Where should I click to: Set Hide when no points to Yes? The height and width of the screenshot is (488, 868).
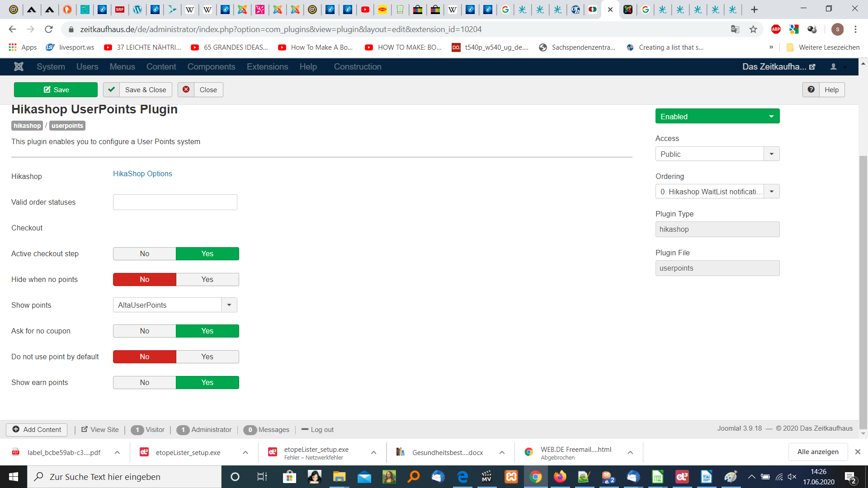click(207, 279)
